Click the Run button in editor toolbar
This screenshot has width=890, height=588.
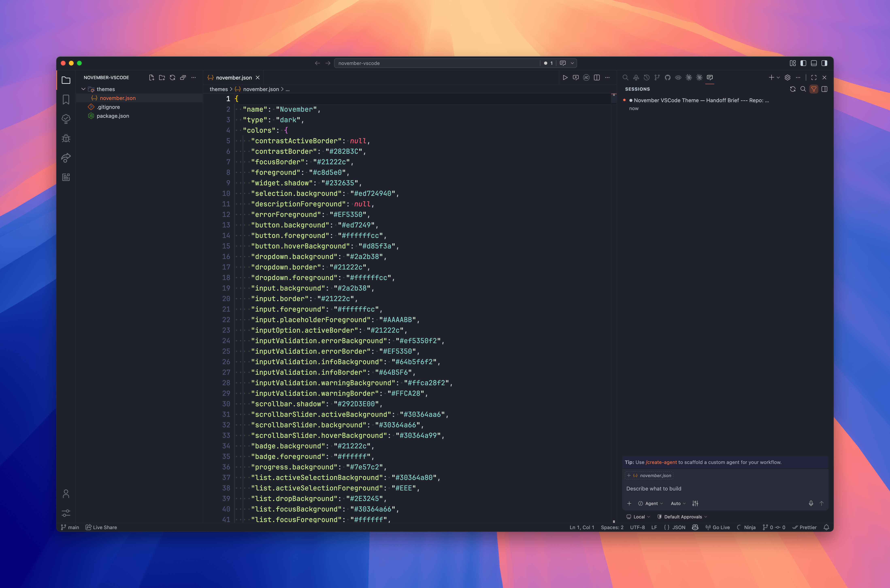(x=565, y=77)
